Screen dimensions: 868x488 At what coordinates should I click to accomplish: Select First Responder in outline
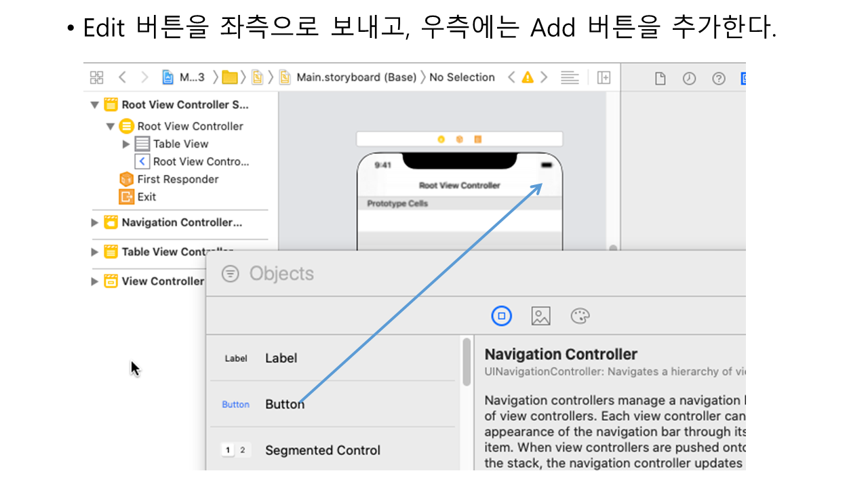pos(178,179)
